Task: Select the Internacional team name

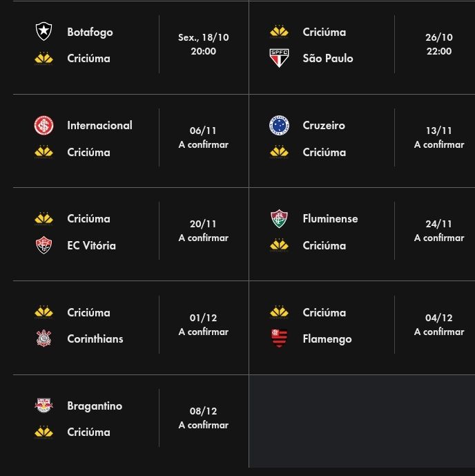Action: 100,125
